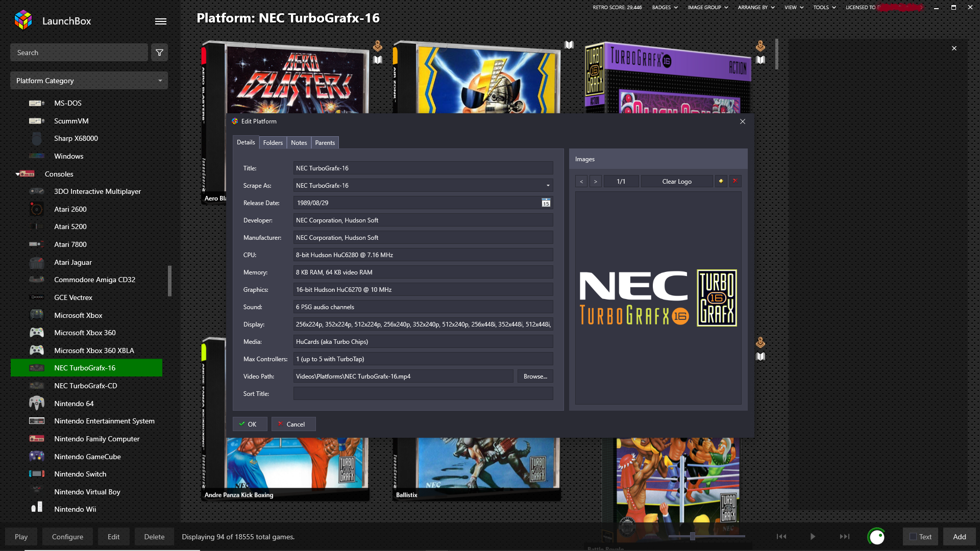Close the Edit Platform dialog
The image size is (980, 551).
[x=743, y=121]
